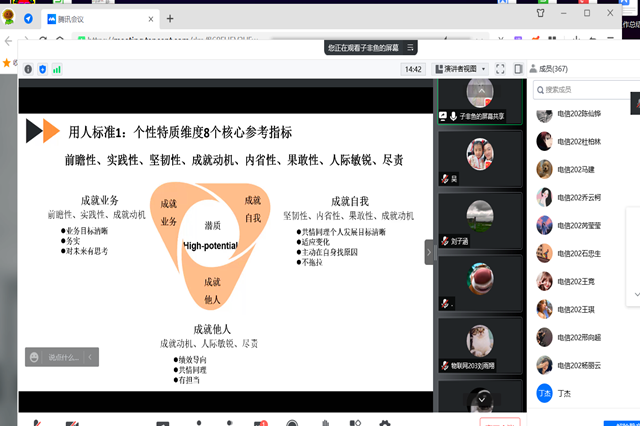Click 丁杰's blue avatar icon
Screen dimensions: 640x426
click(544, 393)
